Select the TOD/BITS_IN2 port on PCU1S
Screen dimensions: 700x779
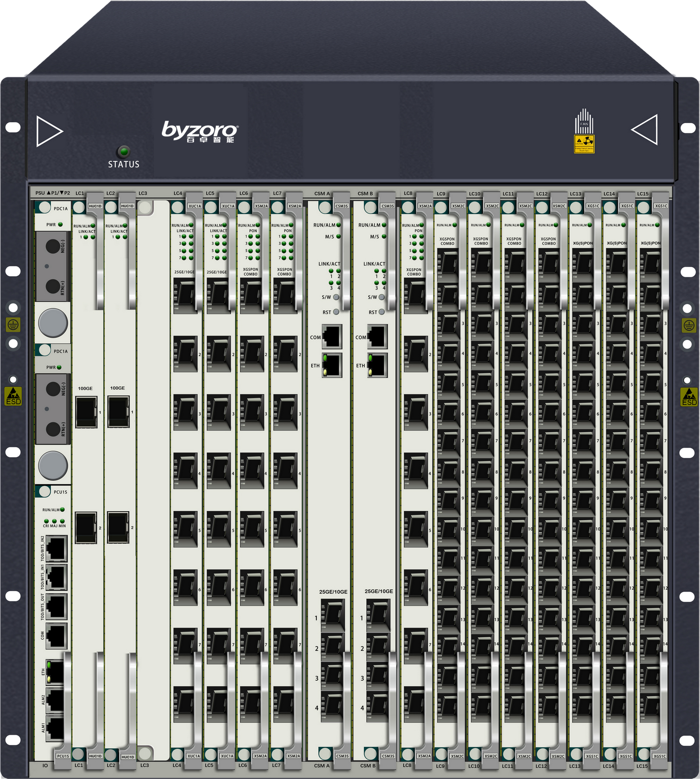(x=56, y=548)
